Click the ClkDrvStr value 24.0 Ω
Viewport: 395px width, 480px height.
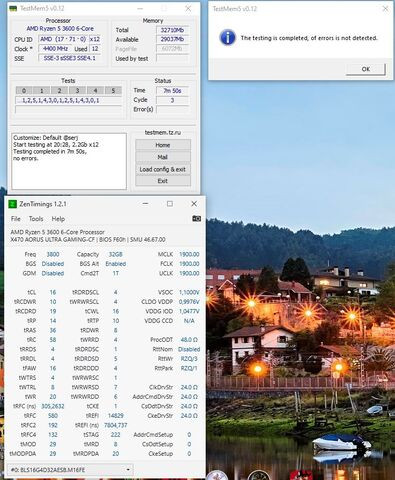pyautogui.click(x=189, y=387)
